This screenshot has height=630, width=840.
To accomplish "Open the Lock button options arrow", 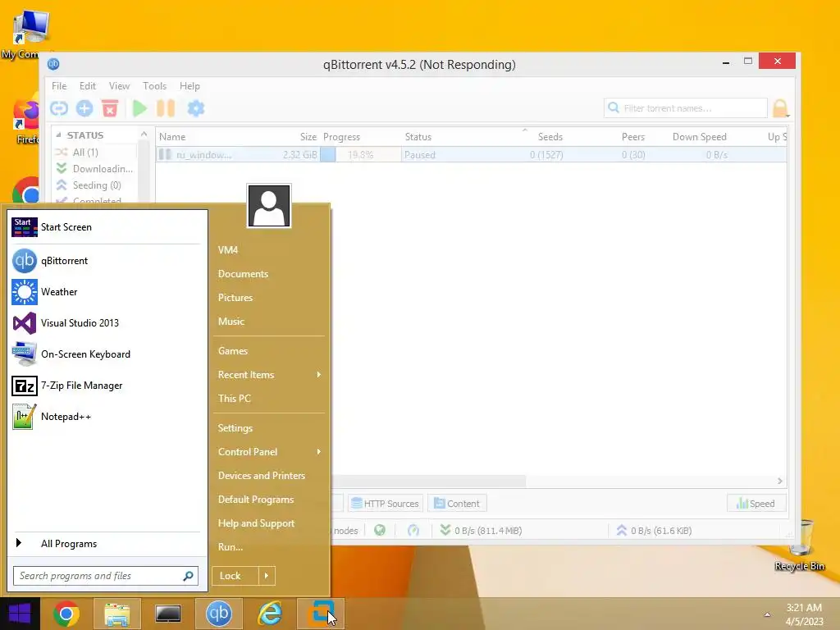I will click(x=267, y=576).
